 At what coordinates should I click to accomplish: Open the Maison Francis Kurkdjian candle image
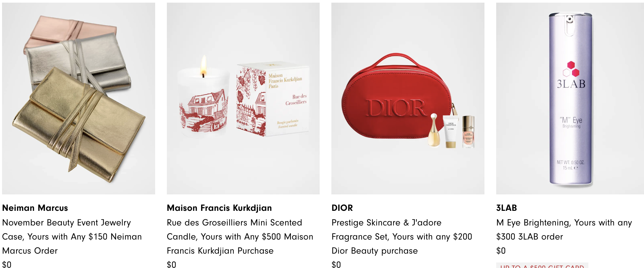[x=243, y=99]
